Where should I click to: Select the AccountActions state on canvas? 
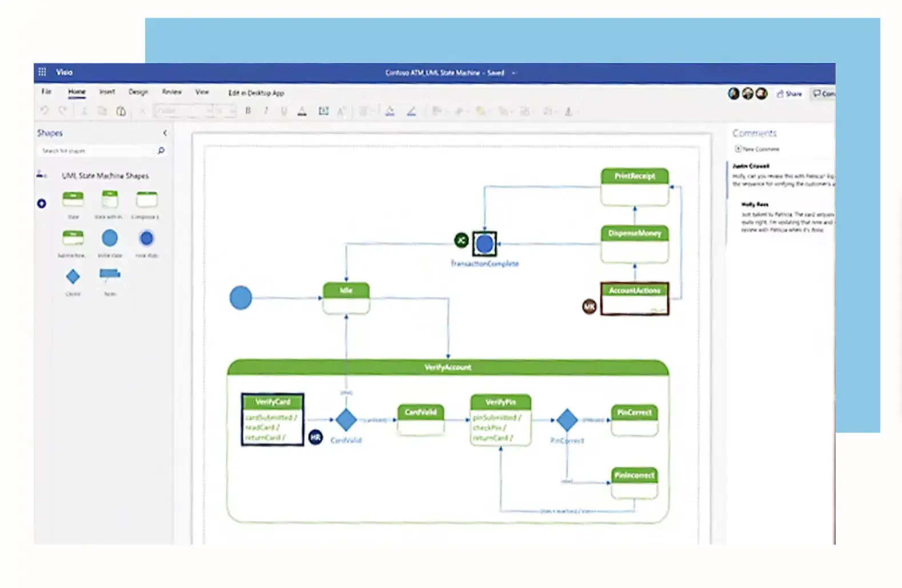click(635, 298)
